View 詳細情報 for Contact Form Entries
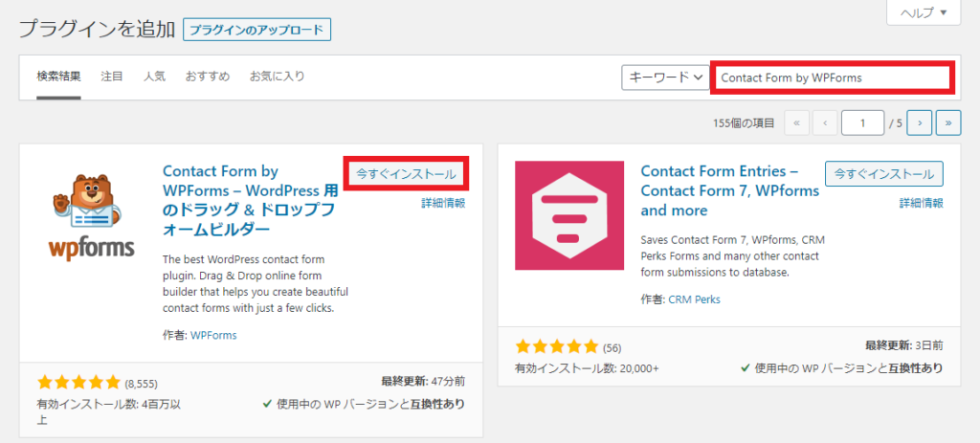 click(x=921, y=203)
